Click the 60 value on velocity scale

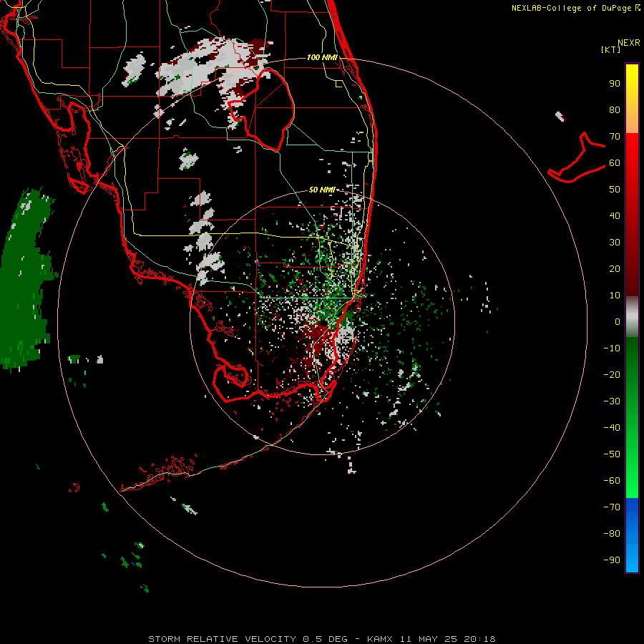click(x=615, y=162)
